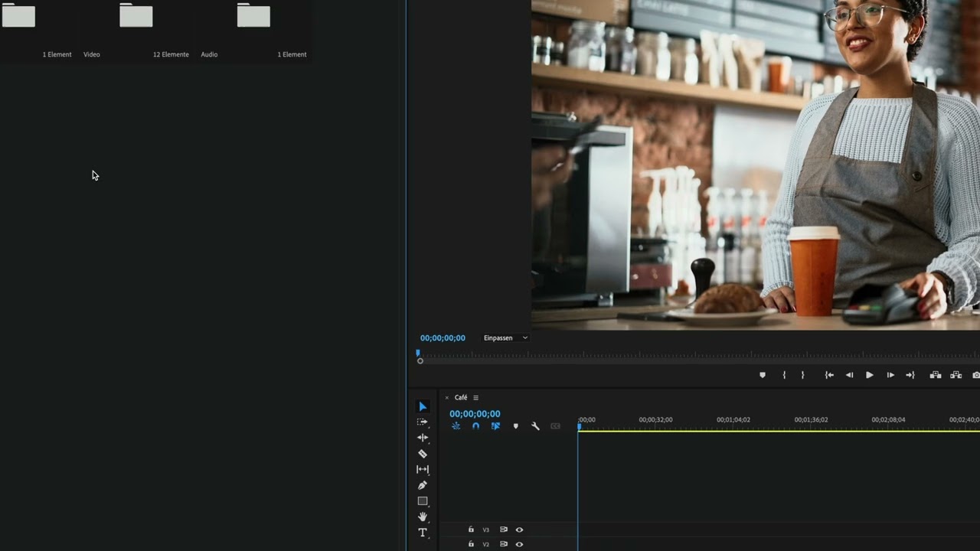Open the Einpassen zoom level dropdown

505,337
